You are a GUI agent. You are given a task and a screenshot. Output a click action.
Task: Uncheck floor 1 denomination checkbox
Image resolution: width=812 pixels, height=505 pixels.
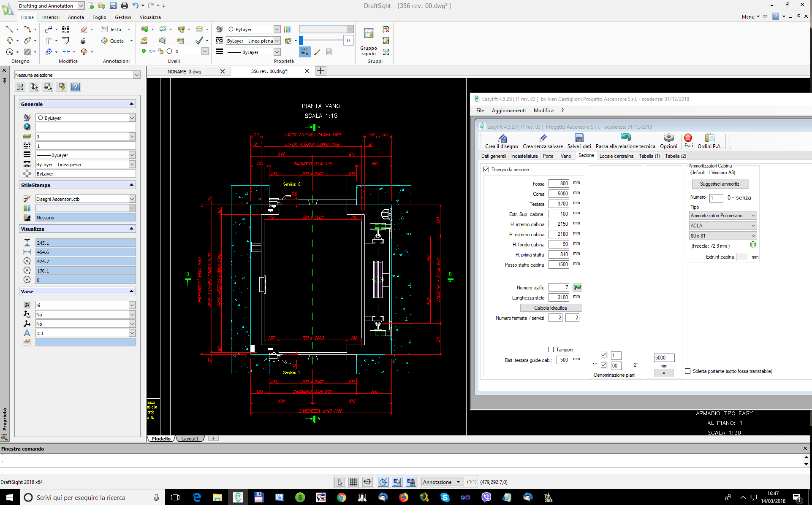tap(603, 355)
